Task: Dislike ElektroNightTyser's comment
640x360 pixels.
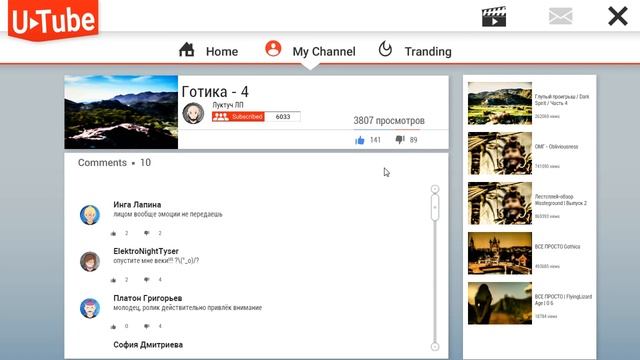Action: pyautogui.click(x=147, y=280)
